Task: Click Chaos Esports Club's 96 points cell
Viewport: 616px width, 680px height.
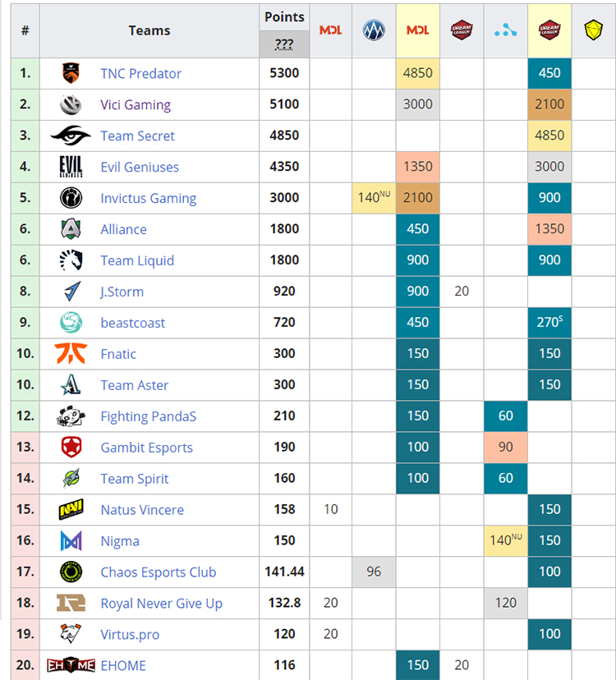Action: [x=374, y=572]
